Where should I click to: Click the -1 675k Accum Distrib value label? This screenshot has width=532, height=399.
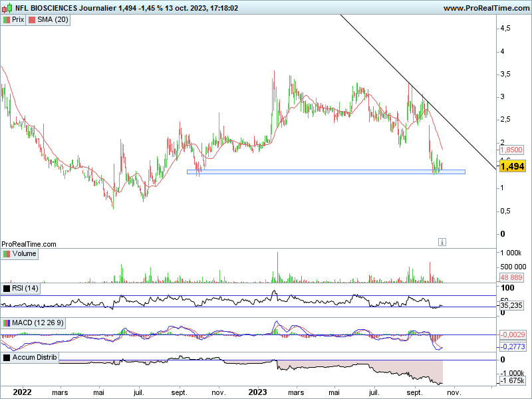tap(513, 380)
